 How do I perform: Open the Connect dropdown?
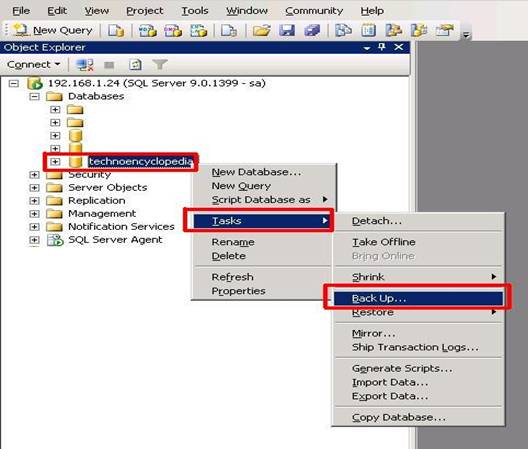tap(34, 64)
